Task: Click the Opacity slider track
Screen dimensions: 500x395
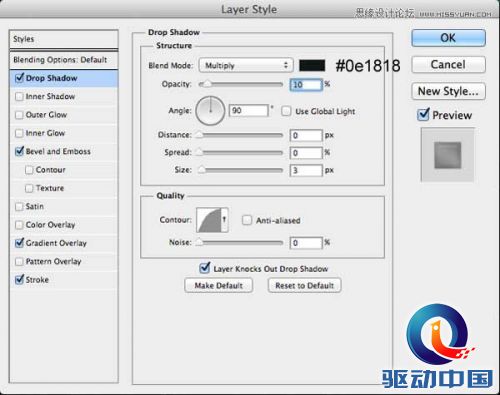Action: 241,84
